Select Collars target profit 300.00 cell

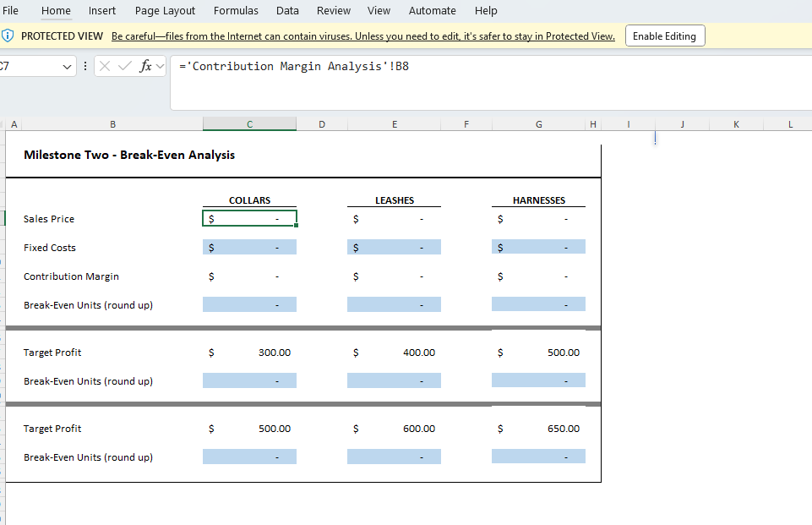pyautogui.click(x=249, y=353)
